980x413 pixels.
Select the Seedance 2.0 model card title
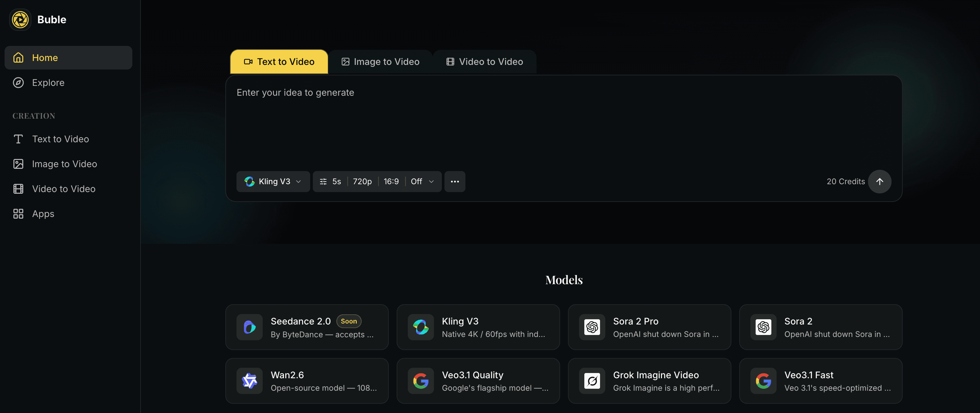click(301, 321)
